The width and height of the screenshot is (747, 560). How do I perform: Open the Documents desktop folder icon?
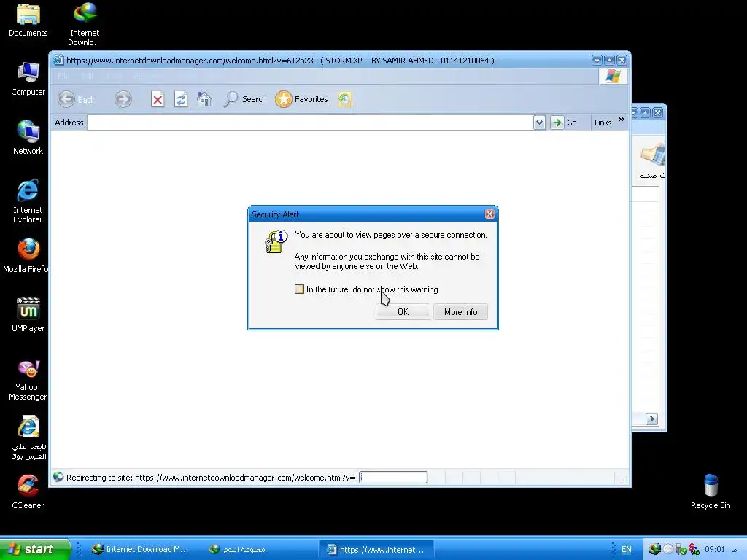[x=28, y=20]
